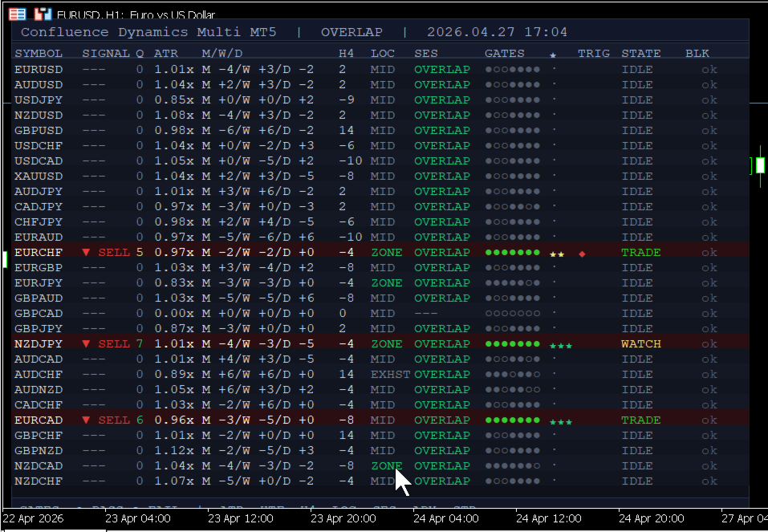
Task: Click the red down-arrow in the NZDJPY row
Action: (86, 344)
